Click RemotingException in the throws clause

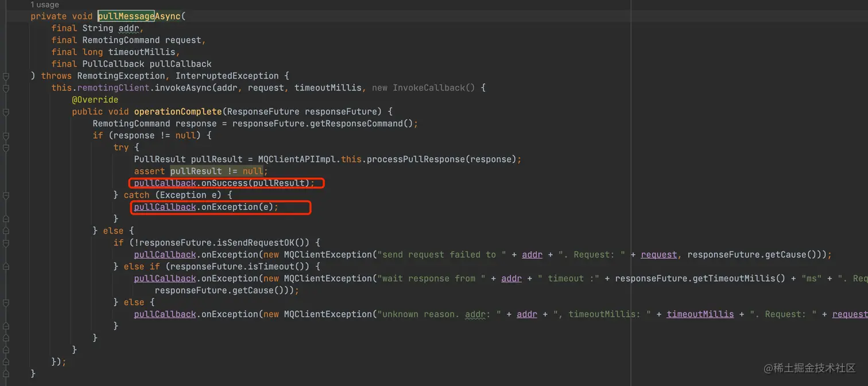121,76
